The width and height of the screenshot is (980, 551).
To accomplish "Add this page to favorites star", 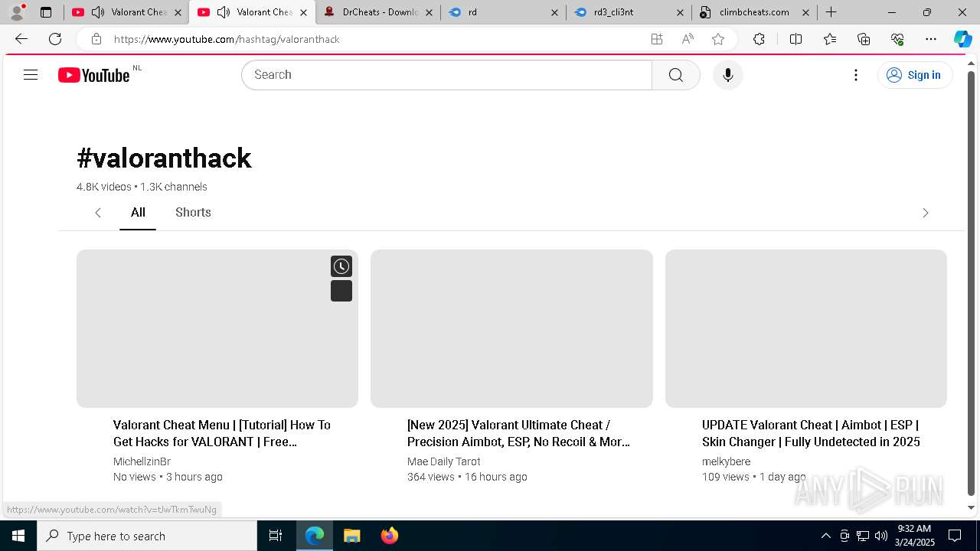I will click(x=718, y=39).
